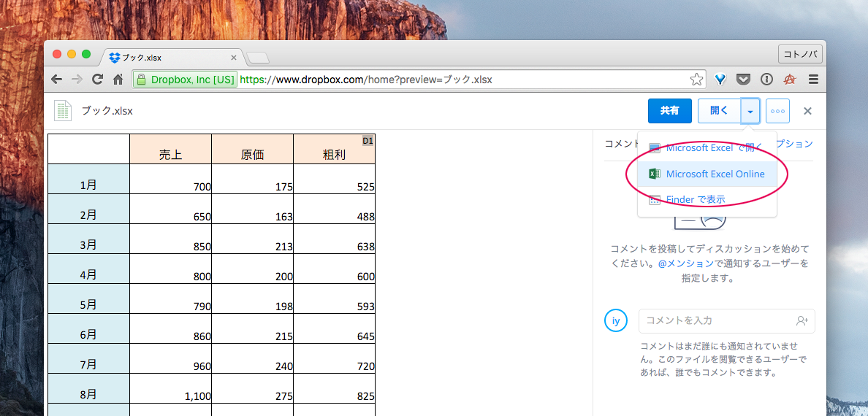Click the コトノバ profile button
Viewport: 868px width, 416px height.
click(800, 54)
